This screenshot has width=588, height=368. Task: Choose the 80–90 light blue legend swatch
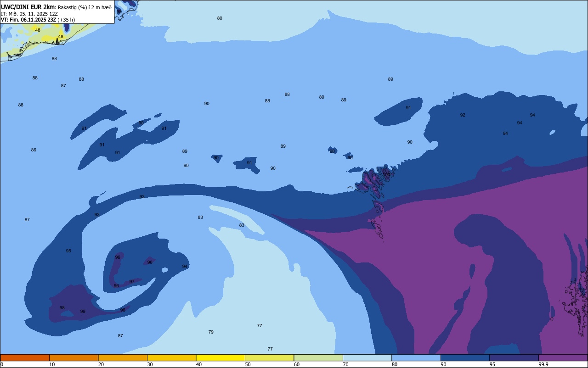tap(416, 357)
